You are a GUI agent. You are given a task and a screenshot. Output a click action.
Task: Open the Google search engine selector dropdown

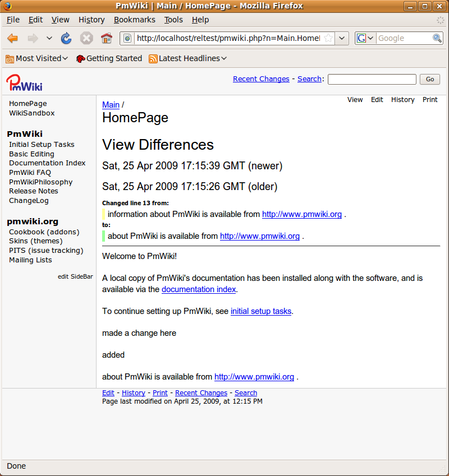click(365, 38)
